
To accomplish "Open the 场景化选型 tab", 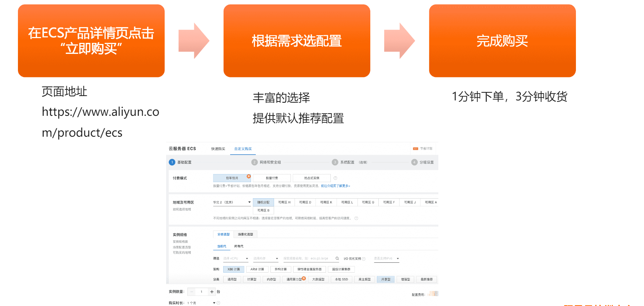I will tap(246, 234).
